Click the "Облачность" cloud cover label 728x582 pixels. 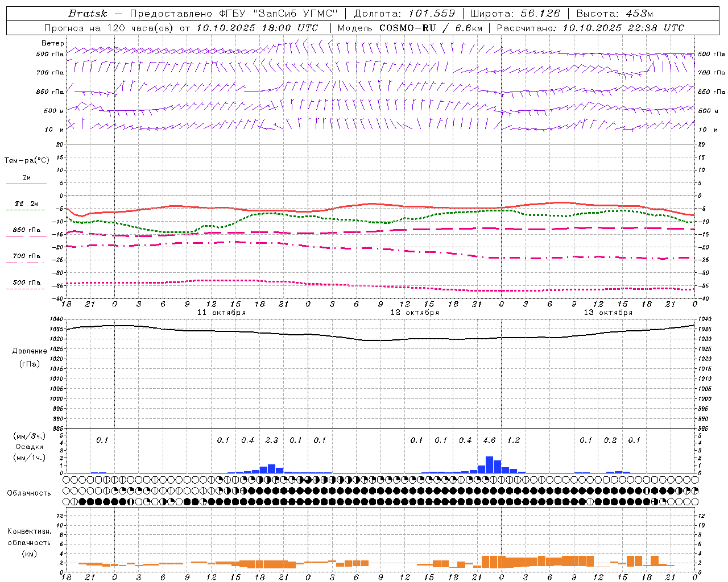point(29,493)
